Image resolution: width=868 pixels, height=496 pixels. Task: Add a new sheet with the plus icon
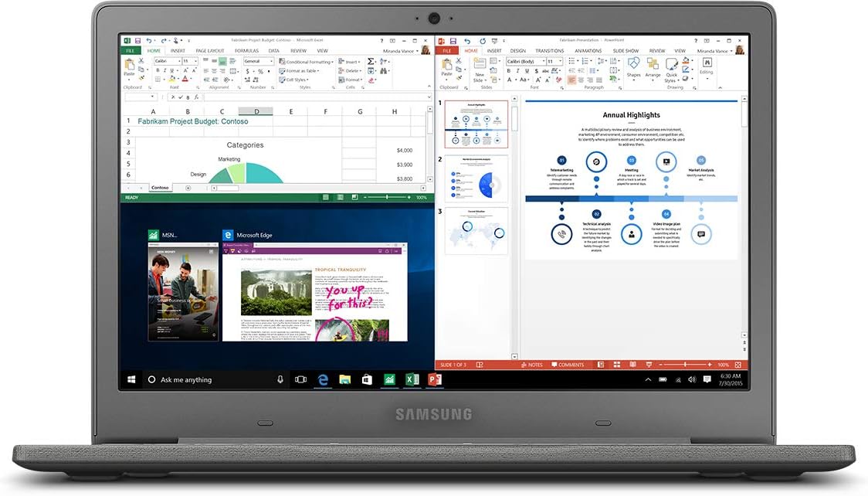(188, 189)
